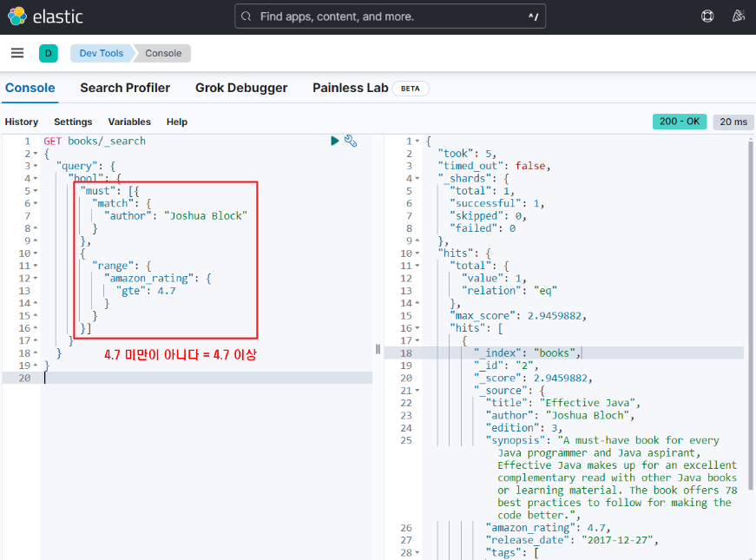Viewport: 756px width, 560px height.
Task: Open the hamburger navigation menu
Action: pyautogui.click(x=17, y=53)
